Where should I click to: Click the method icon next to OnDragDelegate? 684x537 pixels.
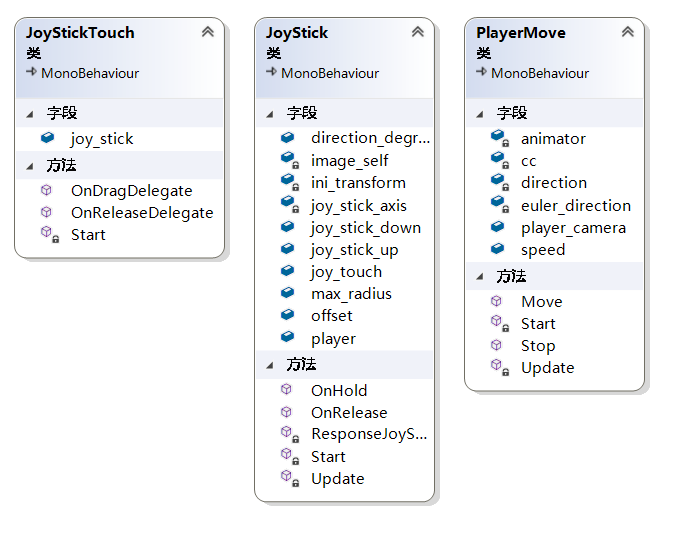pyautogui.click(x=47, y=190)
